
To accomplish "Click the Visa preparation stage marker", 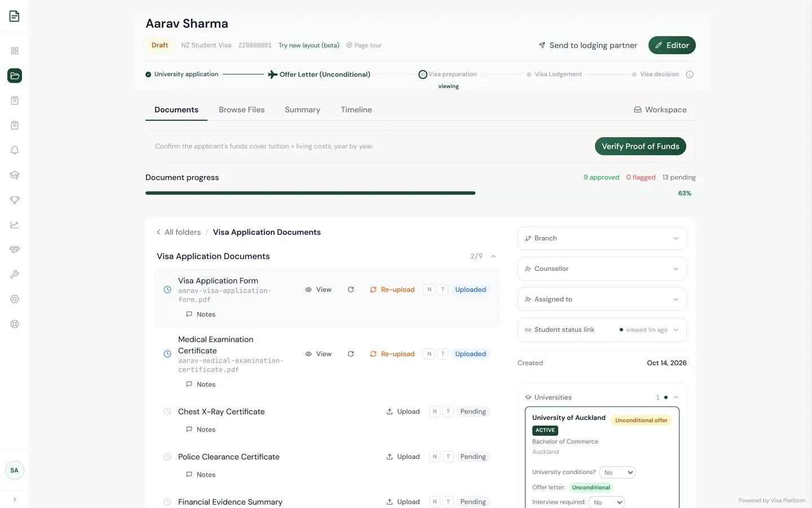I will (423, 75).
